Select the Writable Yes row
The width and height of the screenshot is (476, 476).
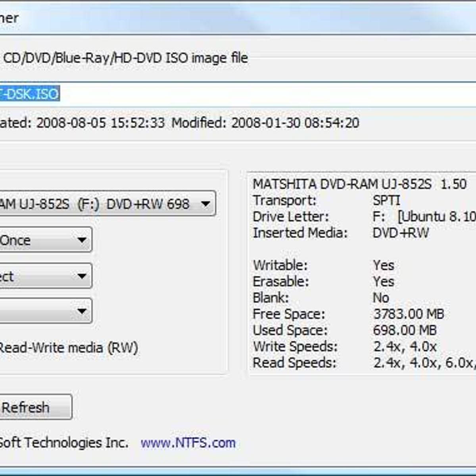coord(323,265)
